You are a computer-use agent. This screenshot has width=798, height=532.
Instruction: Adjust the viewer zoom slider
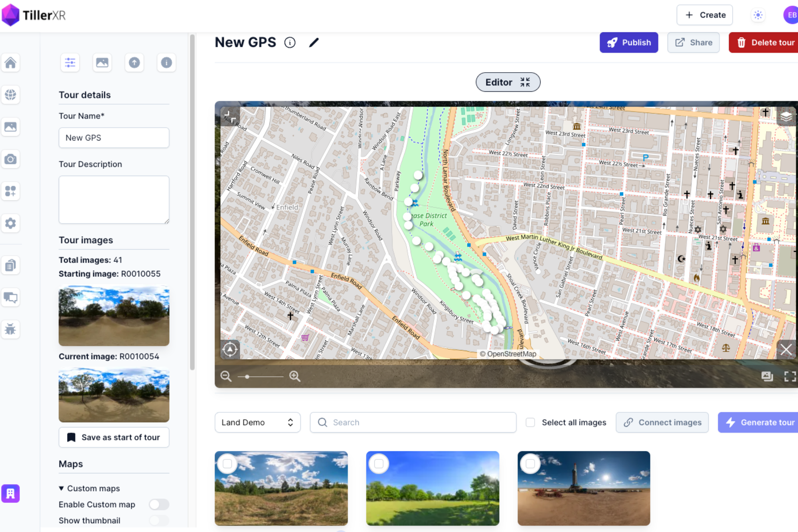tap(247, 376)
